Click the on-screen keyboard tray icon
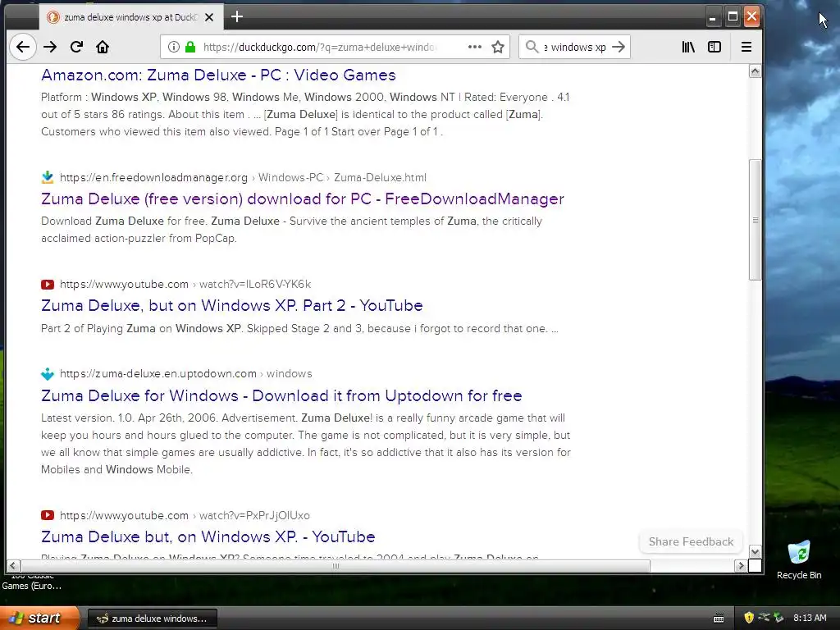The image size is (840, 630). pyautogui.click(x=719, y=619)
